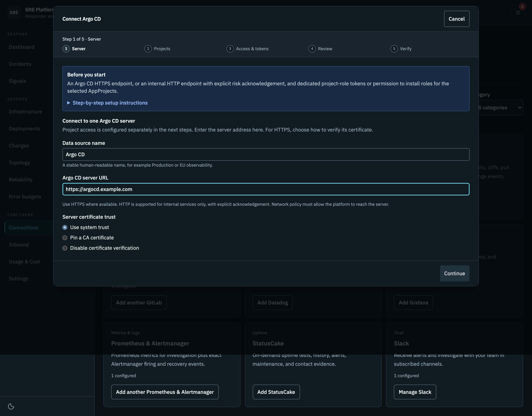Screen dimensions: 532x416
Task: Go to the Server step
Action: point(74,49)
